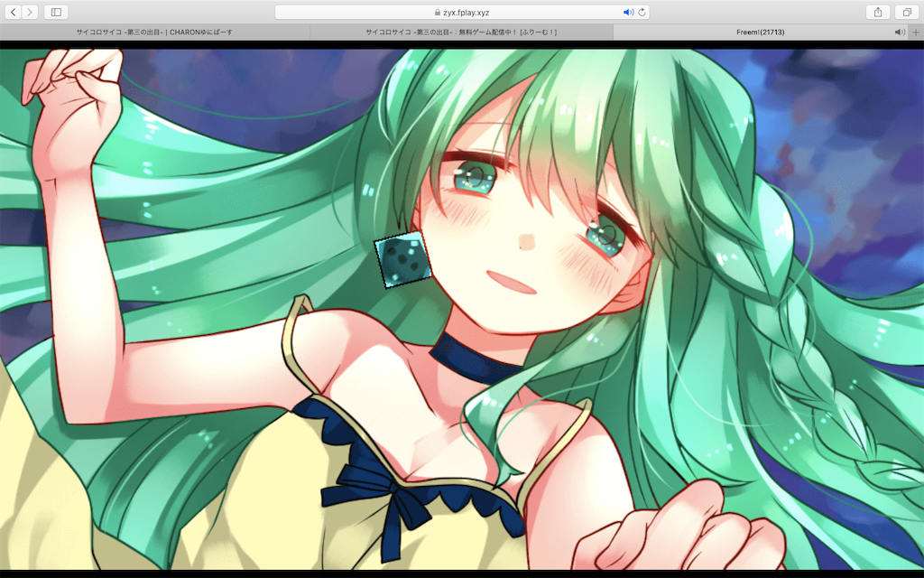This screenshot has width=924, height=578.
Task: Click the dice earring in the game image
Action: coord(403,259)
